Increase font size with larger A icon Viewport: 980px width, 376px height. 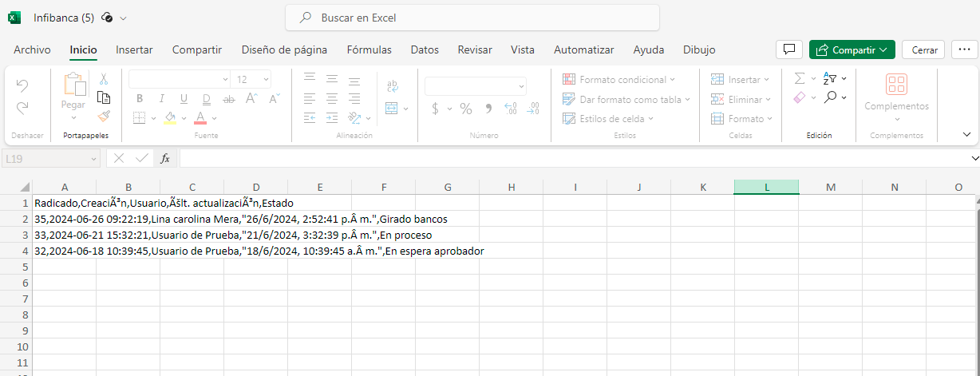pyautogui.click(x=251, y=99)
